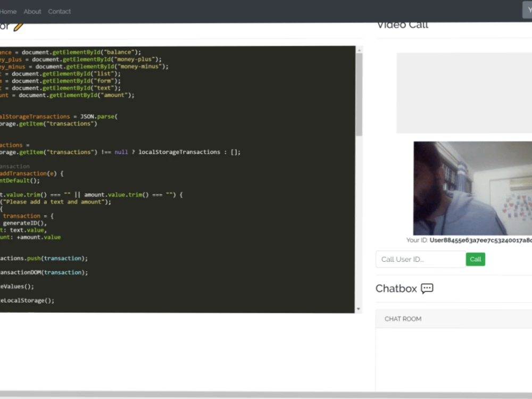
Task: Click the "Please add a text and amount" line
Action: pyautogui.click(x=56, y=202)
